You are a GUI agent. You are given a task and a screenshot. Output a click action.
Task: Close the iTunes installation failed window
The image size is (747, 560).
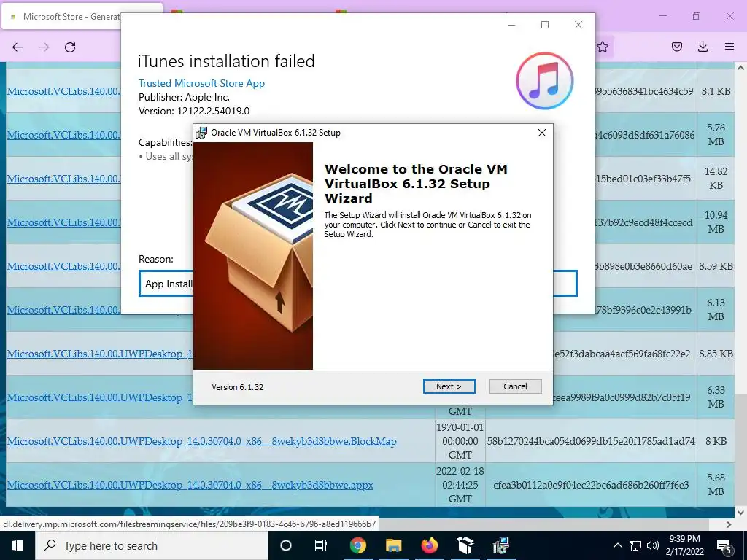[x=578, y=25]
